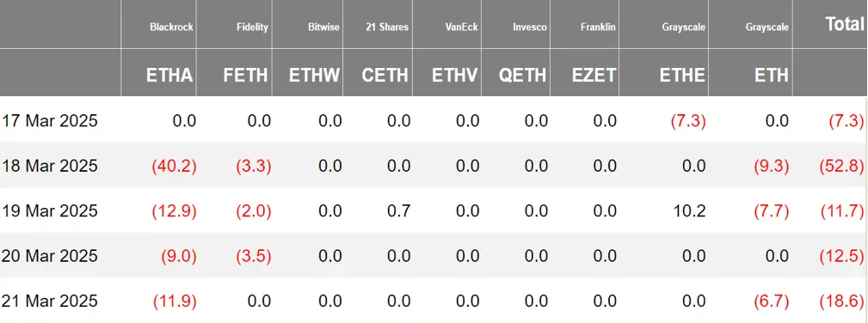Select the (52.8) total outflow cell
This screenshot has height=323, width=868.
[842, 166]
